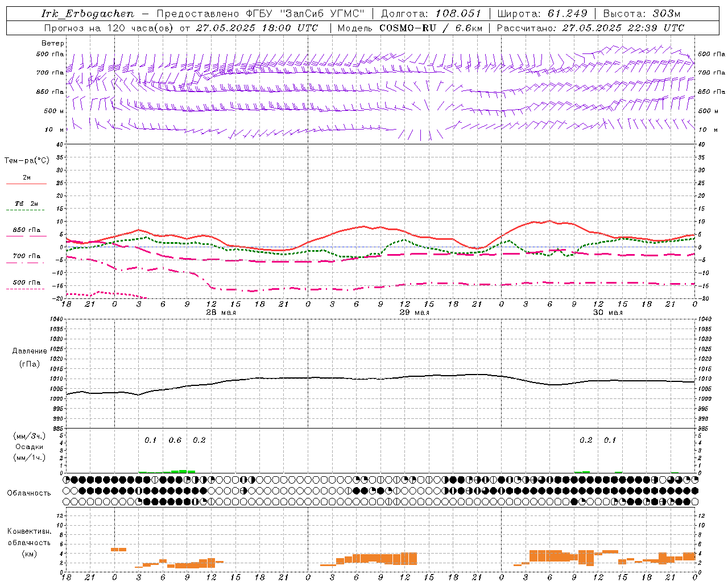Select the 850 гПа temperature legend entry
The height and width of the screenshot is (582, 728).
coord(26,230)
